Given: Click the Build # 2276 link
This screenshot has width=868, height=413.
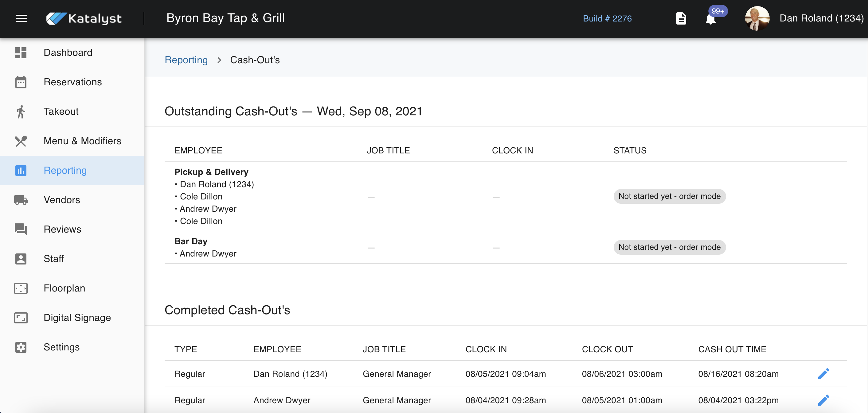Looking at the screenshot, I should [607, 18].
